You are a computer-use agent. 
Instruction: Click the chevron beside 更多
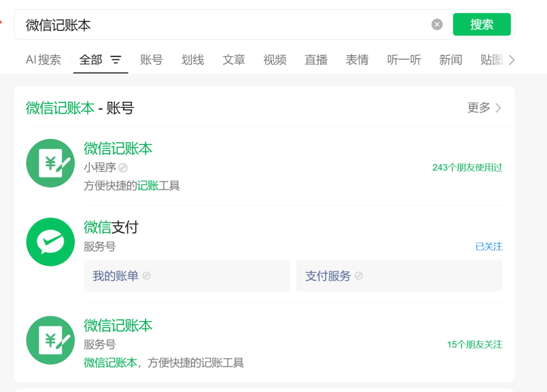pyautogui.click(x=498, y=108)
